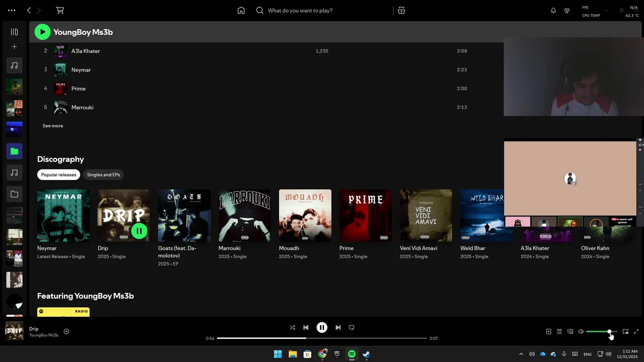Image resolution: width=644 pixels, height=362 pixels.
Task: Open miniplayer
Action: pyautogui.click(x=625, y=331)
